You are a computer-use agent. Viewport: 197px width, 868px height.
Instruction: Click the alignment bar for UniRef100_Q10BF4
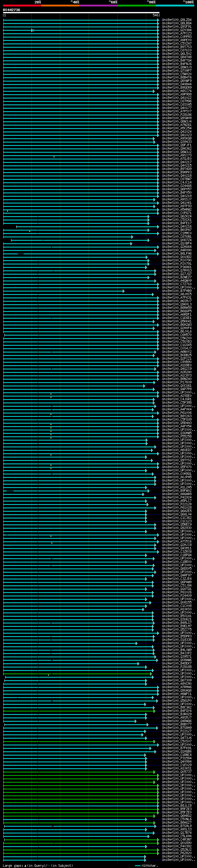point(68,244)
